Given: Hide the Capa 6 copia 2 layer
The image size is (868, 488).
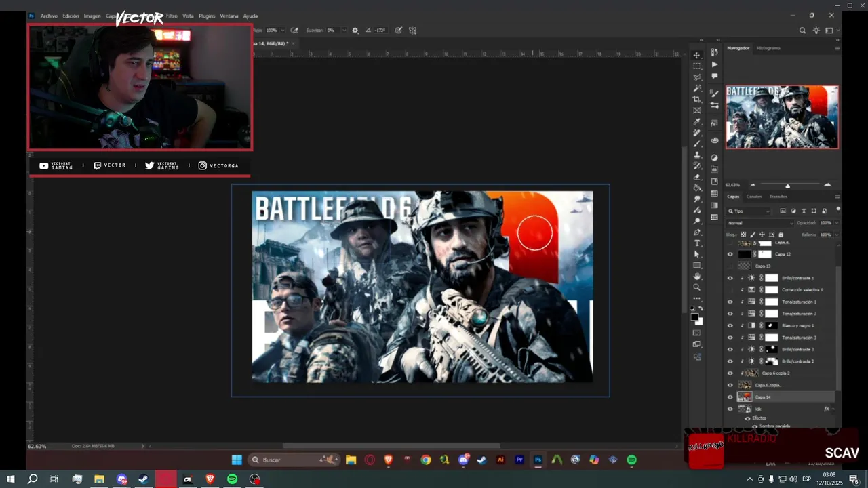Looking at the screenshot, I should pyautogui.click(x=730, y=373).
